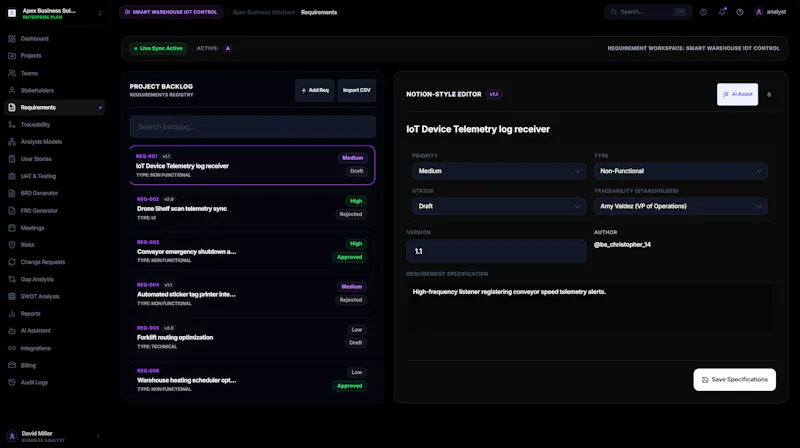Click the Version field showing 1.1
800x448 pixels.
tap(496, 251)
